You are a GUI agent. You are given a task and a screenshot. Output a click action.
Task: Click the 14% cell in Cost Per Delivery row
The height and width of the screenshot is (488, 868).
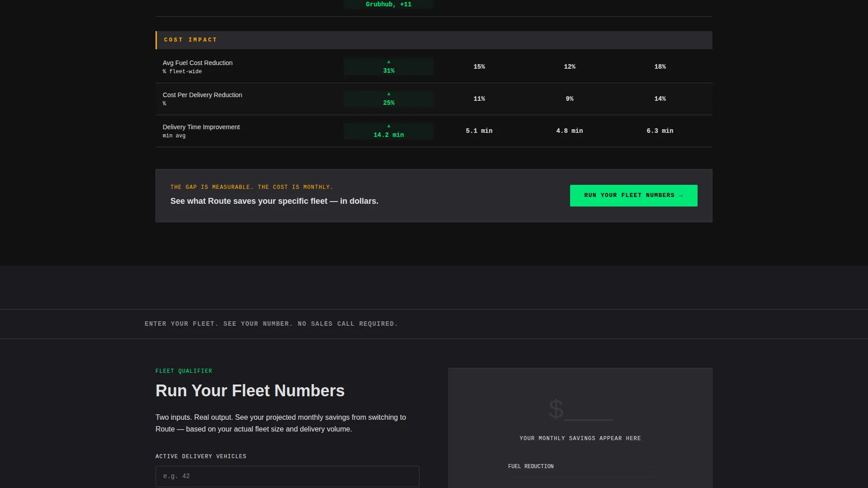[660, 99]
